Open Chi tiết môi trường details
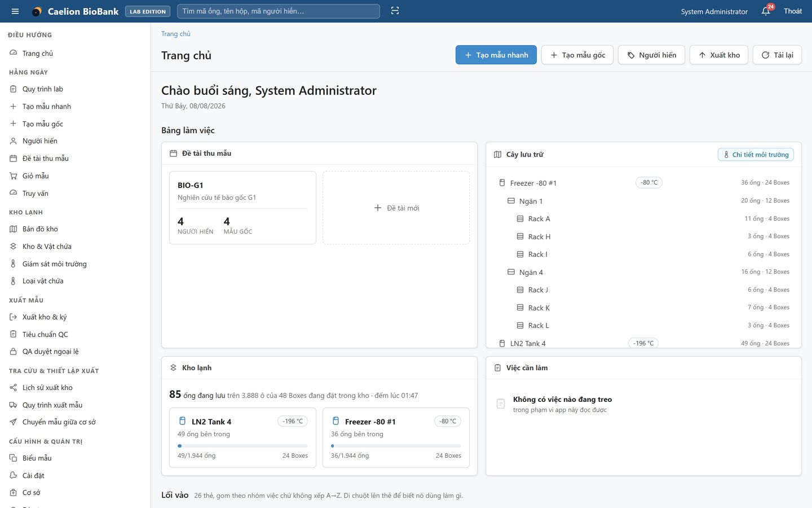The width and height of the screenshot is (812, 508). [756, 155]
